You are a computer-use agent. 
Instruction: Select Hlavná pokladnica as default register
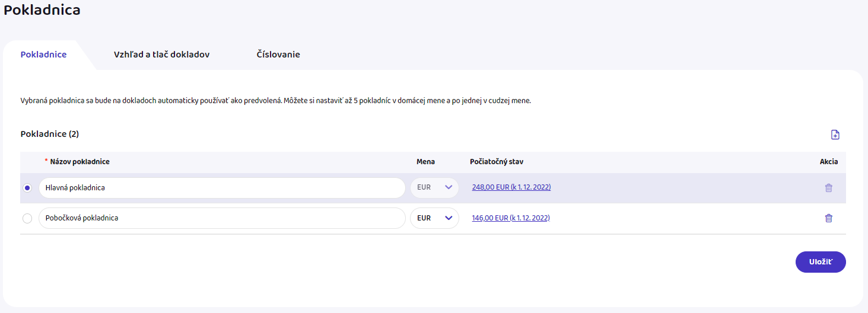point(27,188)
